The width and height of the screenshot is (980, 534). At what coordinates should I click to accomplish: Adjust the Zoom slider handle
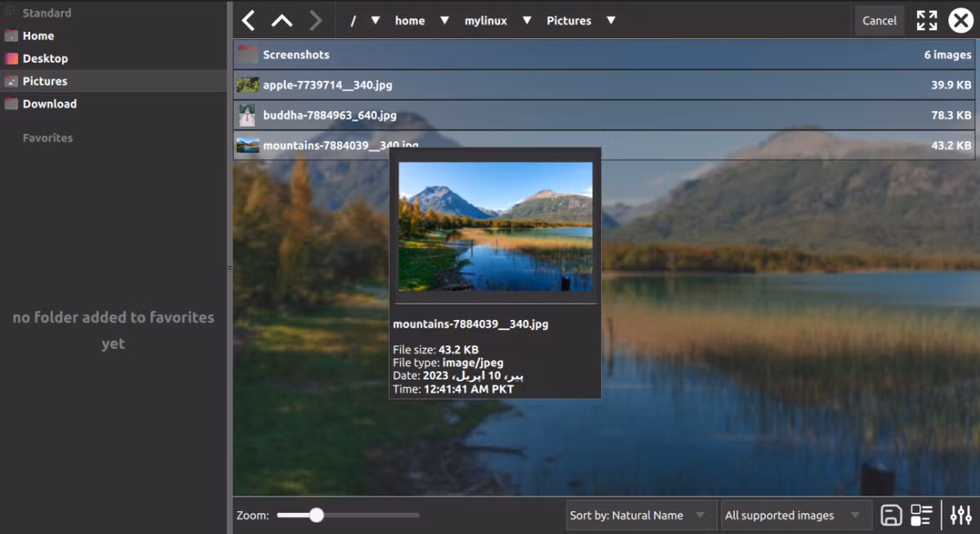point(316,515)
